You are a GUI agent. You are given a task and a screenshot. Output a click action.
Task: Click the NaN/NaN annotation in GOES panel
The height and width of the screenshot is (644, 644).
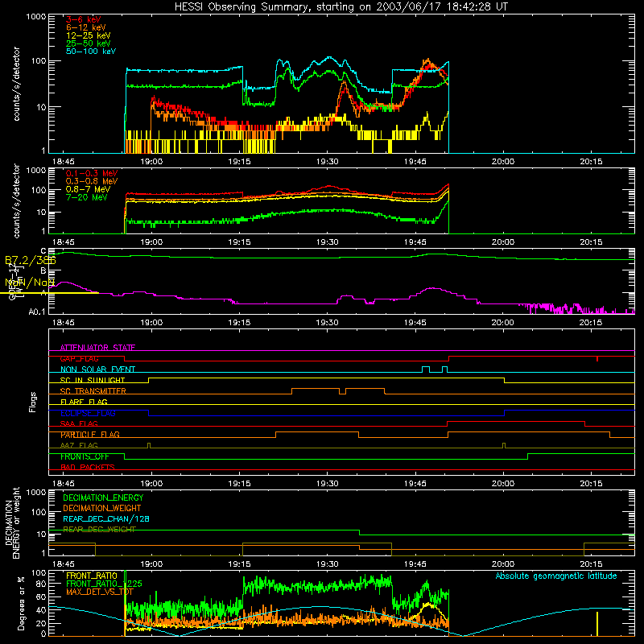[x=30, y=283]
